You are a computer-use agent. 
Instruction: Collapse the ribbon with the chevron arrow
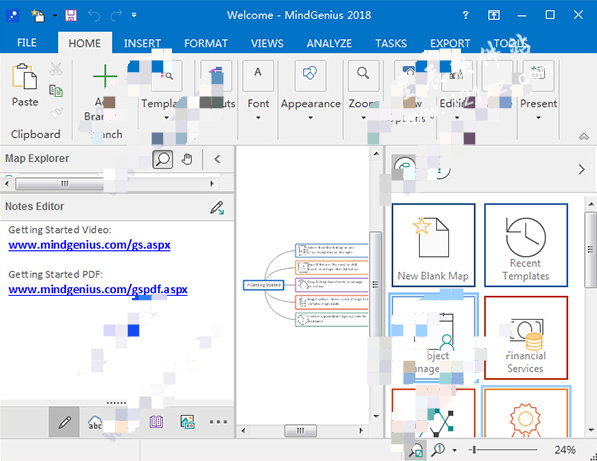click(584, 136)
